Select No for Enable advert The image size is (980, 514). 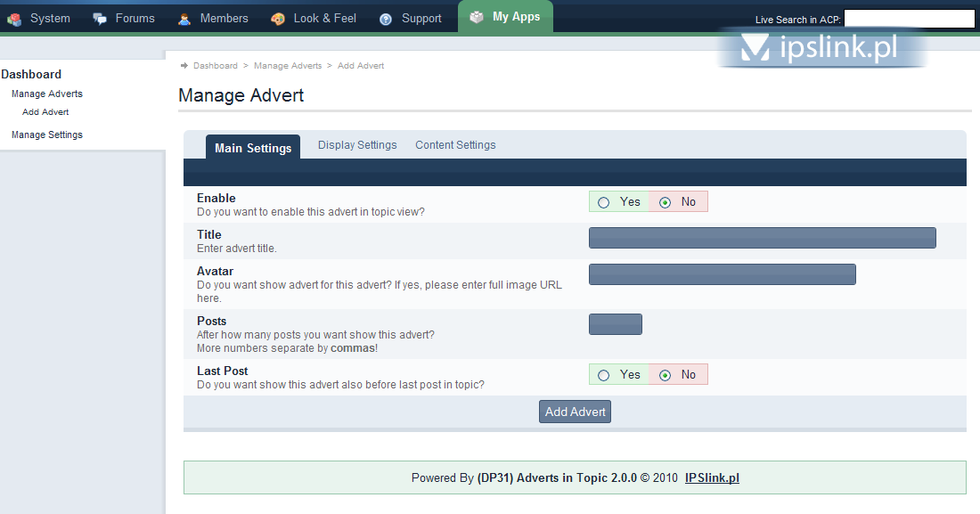[665, 202]
